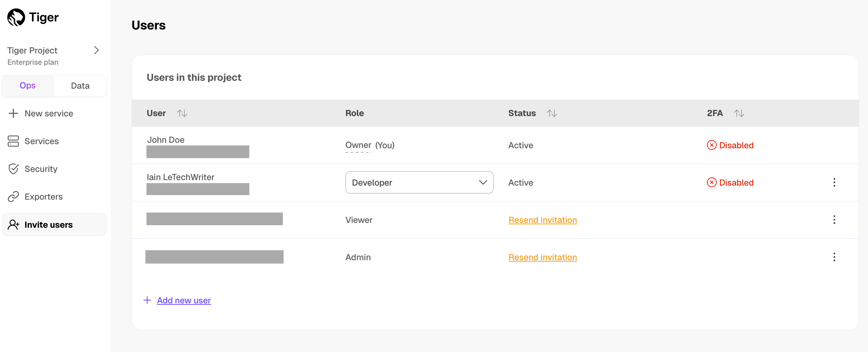Click Add new user link

coord(184,300)
